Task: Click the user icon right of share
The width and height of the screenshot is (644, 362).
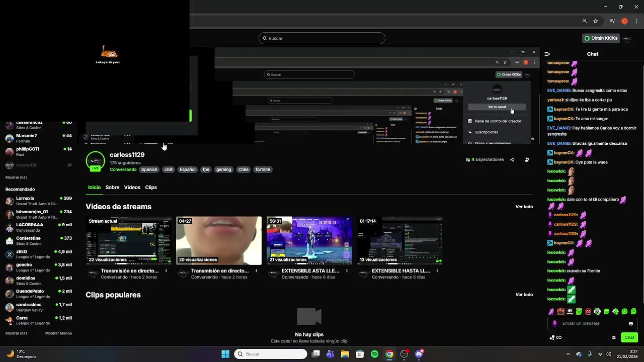Action: pos(527,159)
